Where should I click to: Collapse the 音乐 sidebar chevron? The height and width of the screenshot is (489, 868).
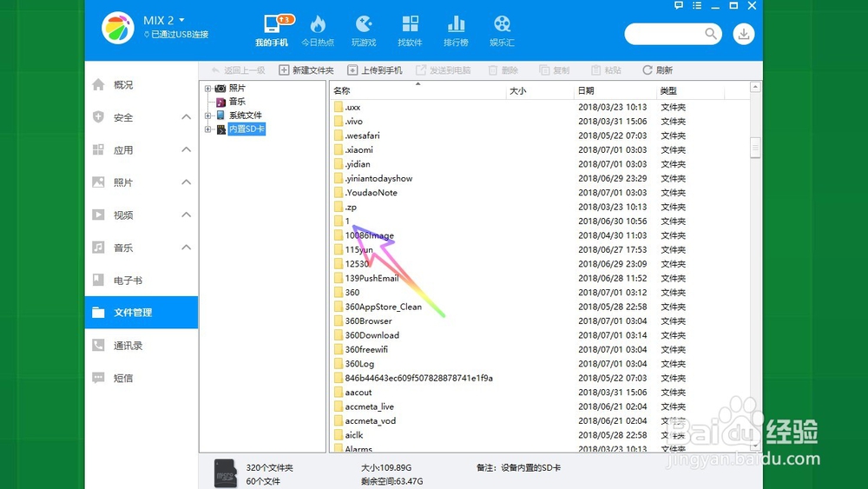pyautogui.click(x=186, y=247)
